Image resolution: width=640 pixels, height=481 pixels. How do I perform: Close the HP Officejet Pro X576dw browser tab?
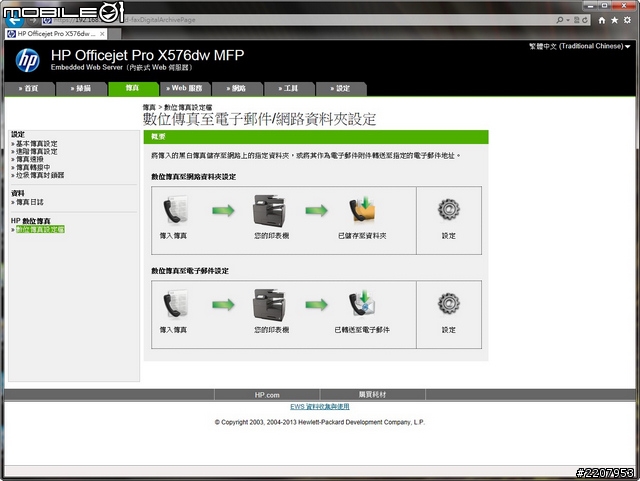point(102,34)
